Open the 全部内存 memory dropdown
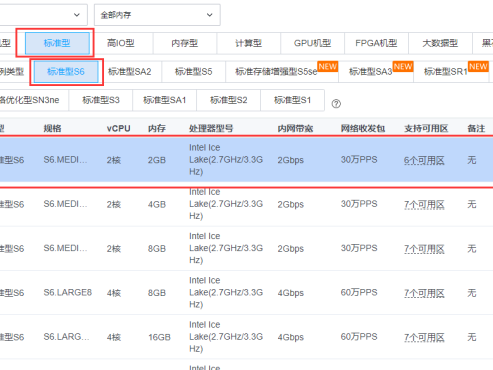The height and width of the screenshot is (370, 493). coord(157,15)
